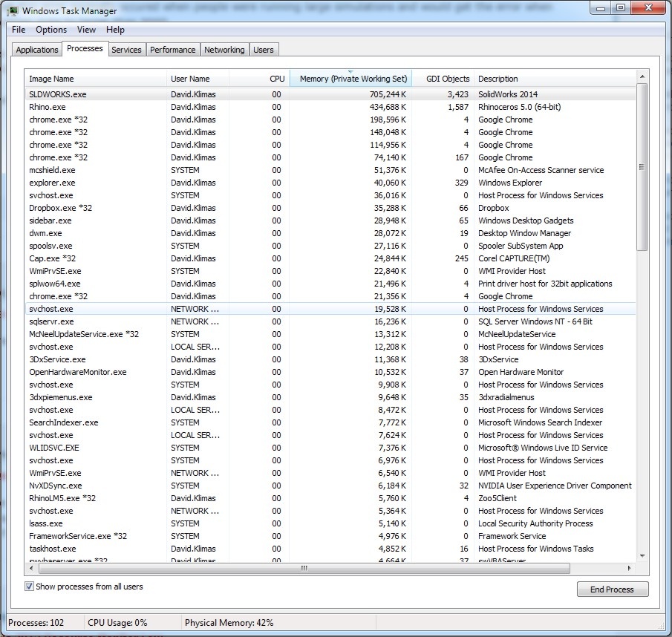Select the 3DxService.exe process
672x637 pixels.
330,359
